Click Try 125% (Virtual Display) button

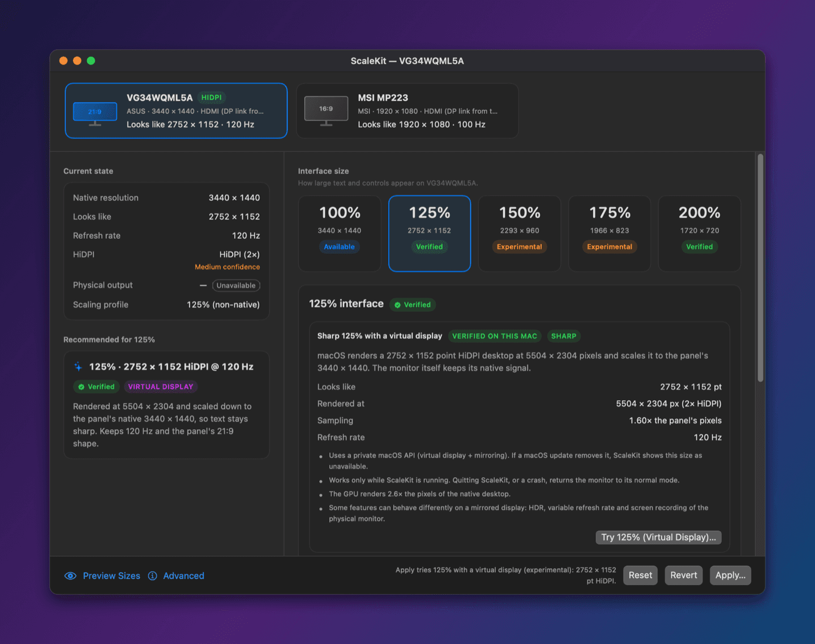click(x=659, y=538)
